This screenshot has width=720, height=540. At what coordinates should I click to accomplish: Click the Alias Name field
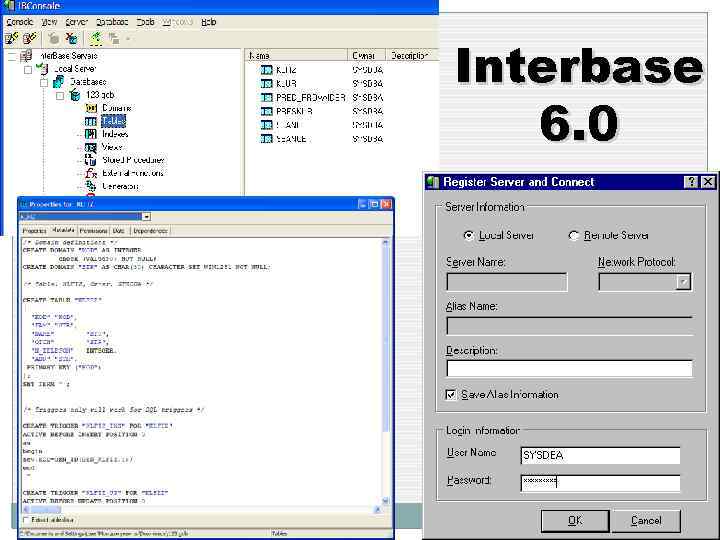click(x=569, y=326)
